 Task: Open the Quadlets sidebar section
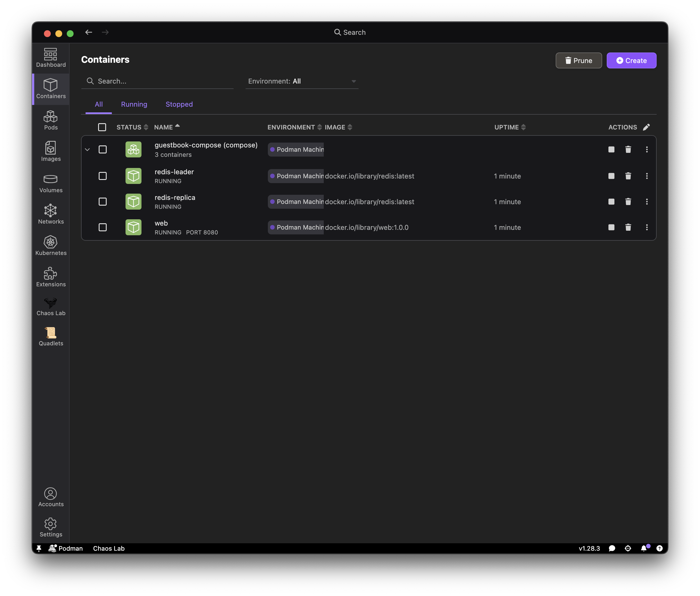(x=51, y=337)
